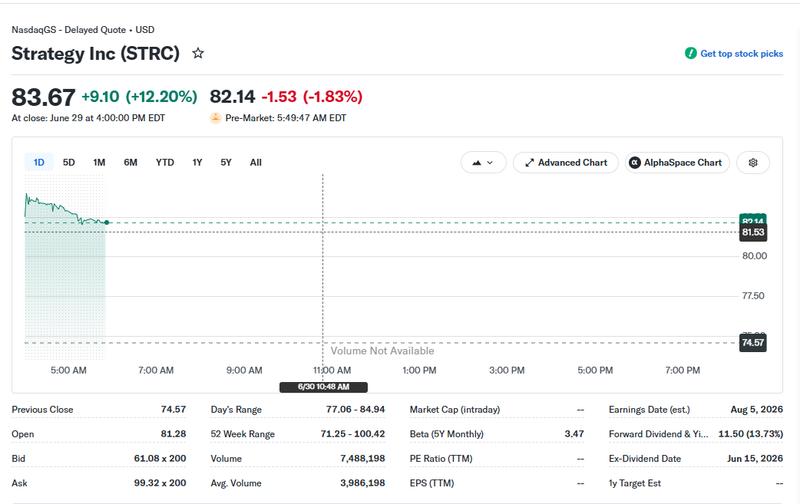Click the PE Ratio (TTM) label
The image size is (800, 504).
click(x=441, y=459)
